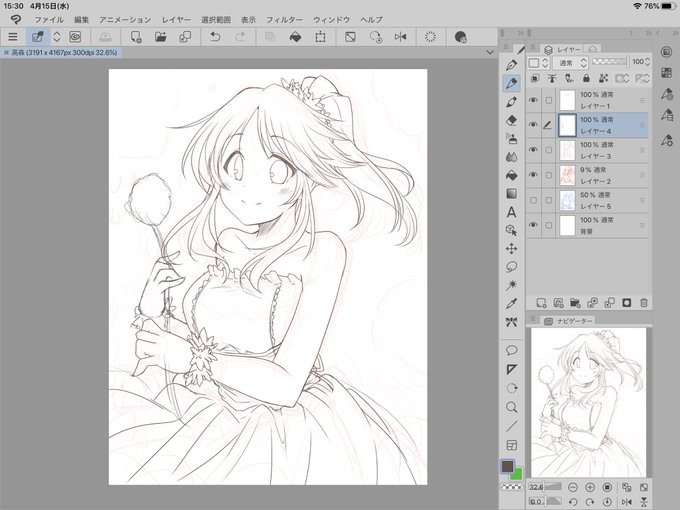Click the Scale/Rotate transform icon in command bar

coord(320,37)
